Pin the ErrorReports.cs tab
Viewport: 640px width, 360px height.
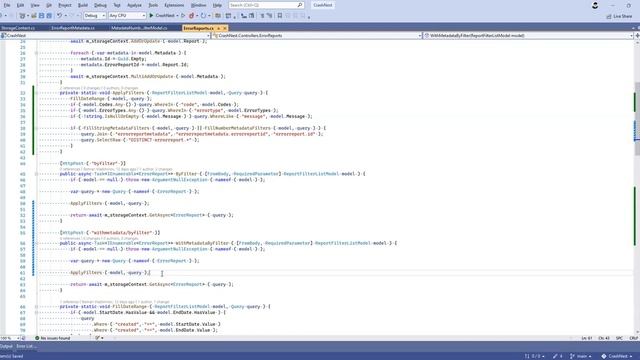(x=218, y=28)
